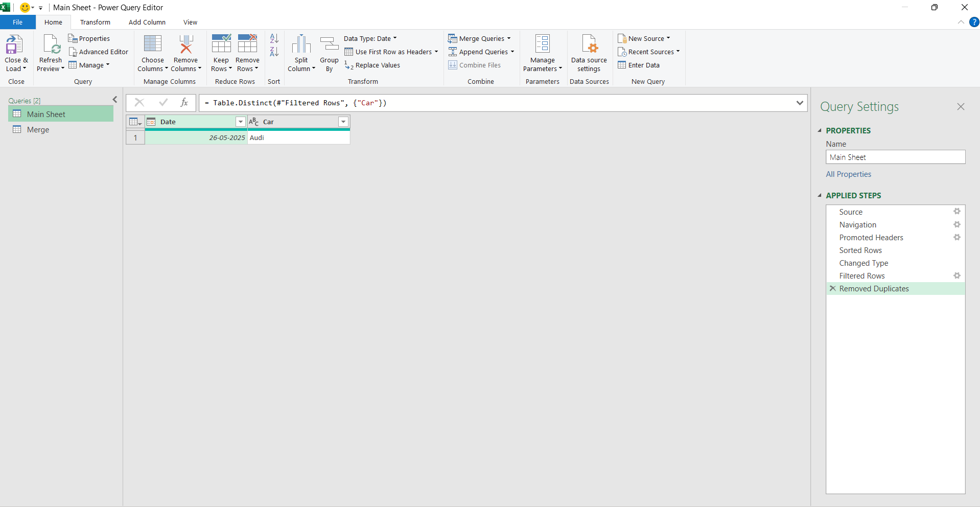Cancel the formula with the X icon

pos(139,103)
